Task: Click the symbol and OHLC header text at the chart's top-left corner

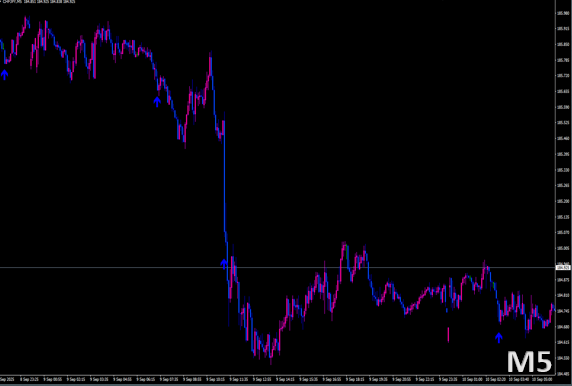Action: pyautogui.click(x=39, y=2)
